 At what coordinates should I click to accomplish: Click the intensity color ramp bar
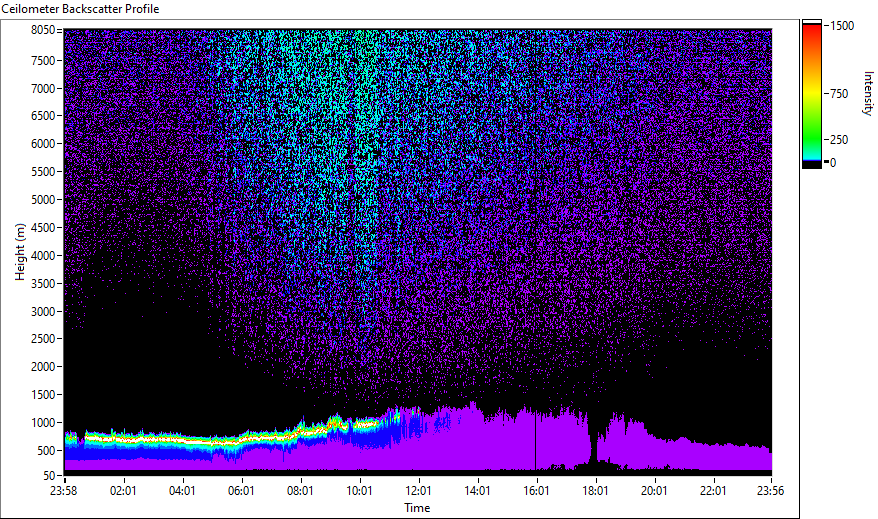811,93
